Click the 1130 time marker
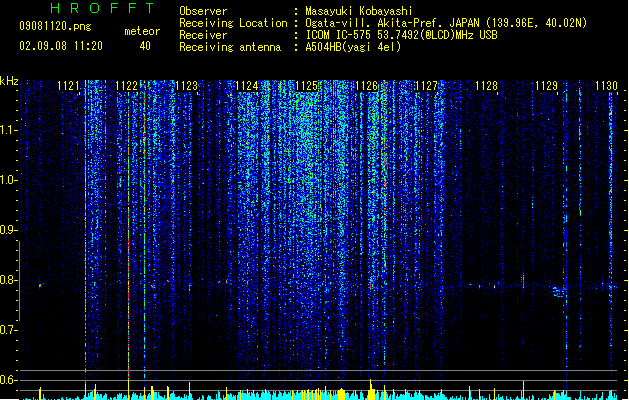This screenshot has width=629, height=400. [x=606, y=86]
